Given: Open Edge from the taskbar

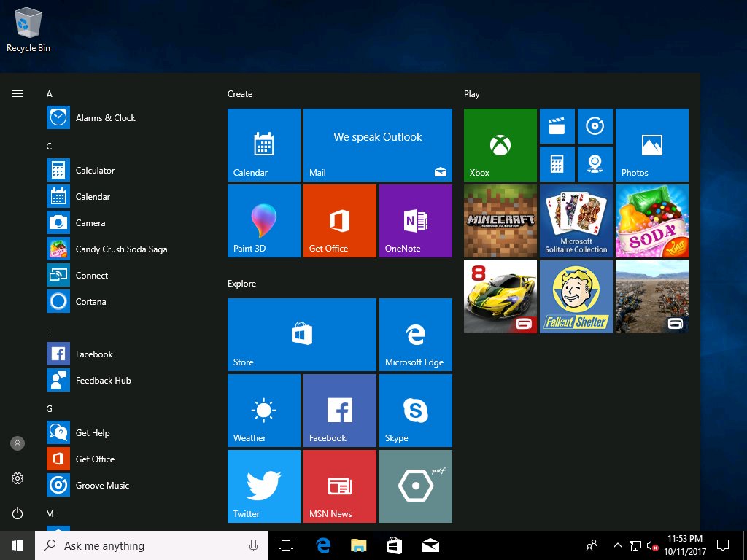Looking at the screenshot, I should click(323, 545).
